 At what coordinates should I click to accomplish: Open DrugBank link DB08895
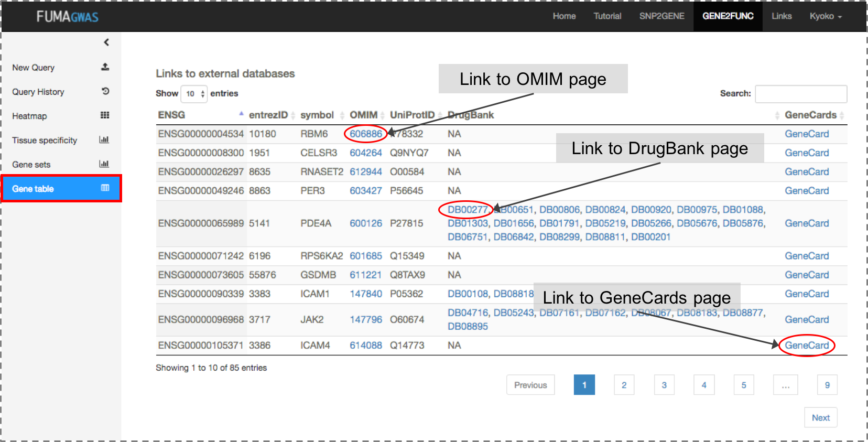point(468,326)
